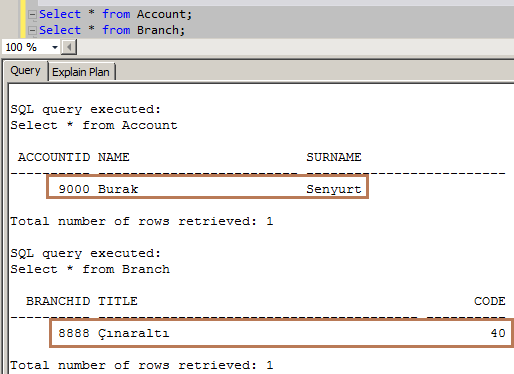The width and height of the screenshot is (514, 374).
Task: Switch to the Explain Plan tab
Action: pos(81,72)
